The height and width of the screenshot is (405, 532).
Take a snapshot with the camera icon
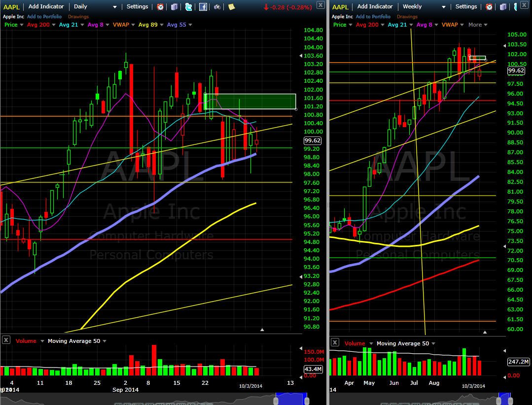(217, 7)
